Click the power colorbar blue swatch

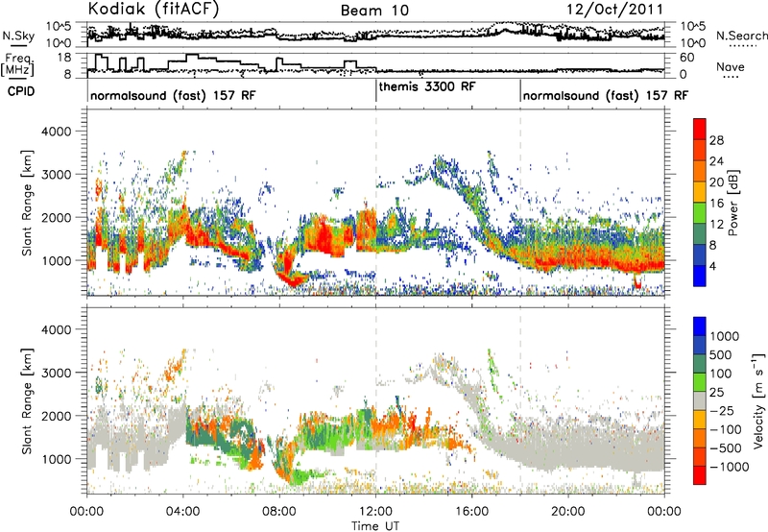point(700,276)
